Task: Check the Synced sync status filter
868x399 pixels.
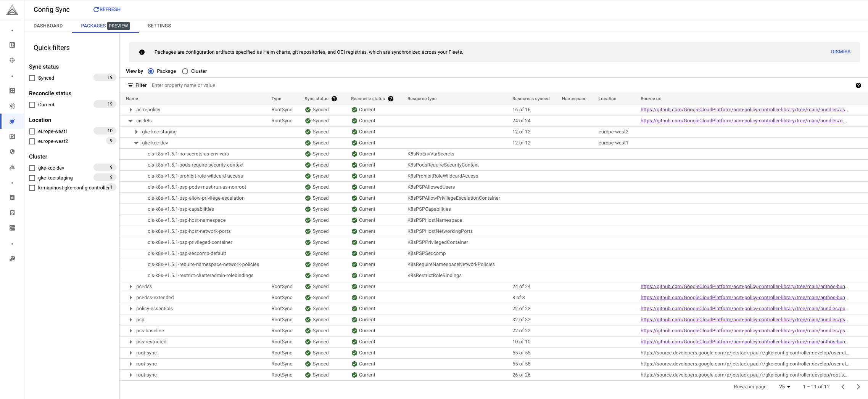Action: point(32,78)
